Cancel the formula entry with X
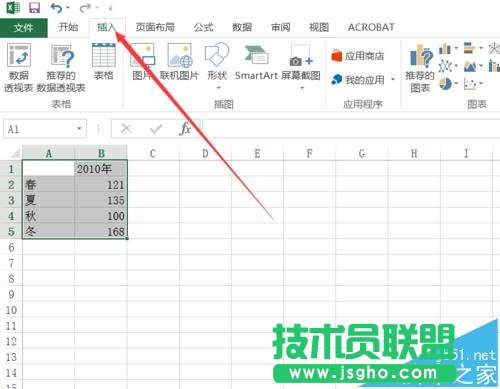Screen dimensions: 500x389 pos(126,128)
